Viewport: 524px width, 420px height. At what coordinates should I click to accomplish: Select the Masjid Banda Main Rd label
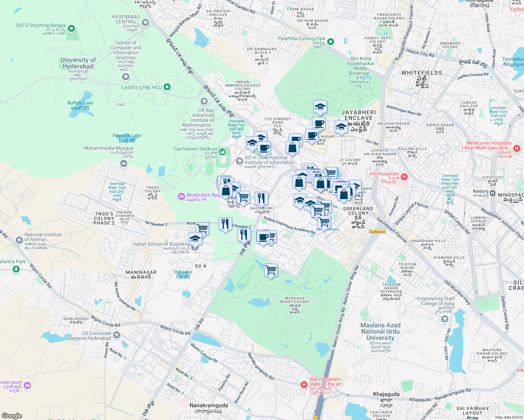[186, 21]
